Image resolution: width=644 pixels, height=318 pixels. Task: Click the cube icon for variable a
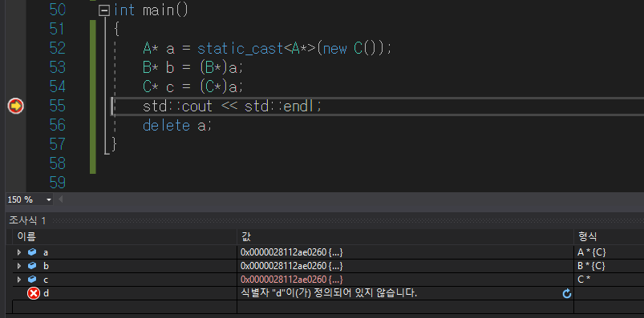pos(32,252)
